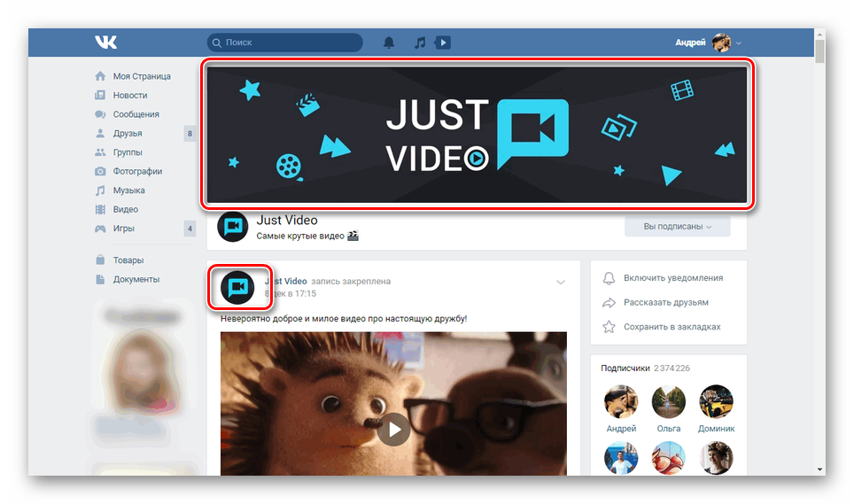This screenshot has width=854, height=504.
Task: Click the VK logo in header
Action: click(107, 43)
